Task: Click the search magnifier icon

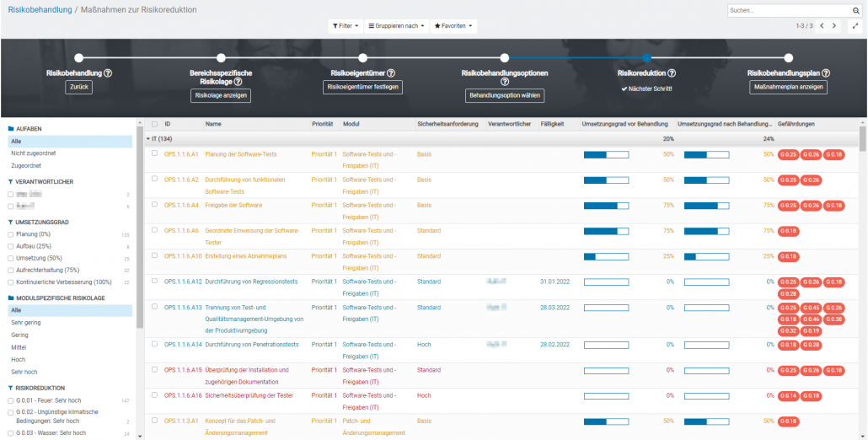Action: [855, 11]
